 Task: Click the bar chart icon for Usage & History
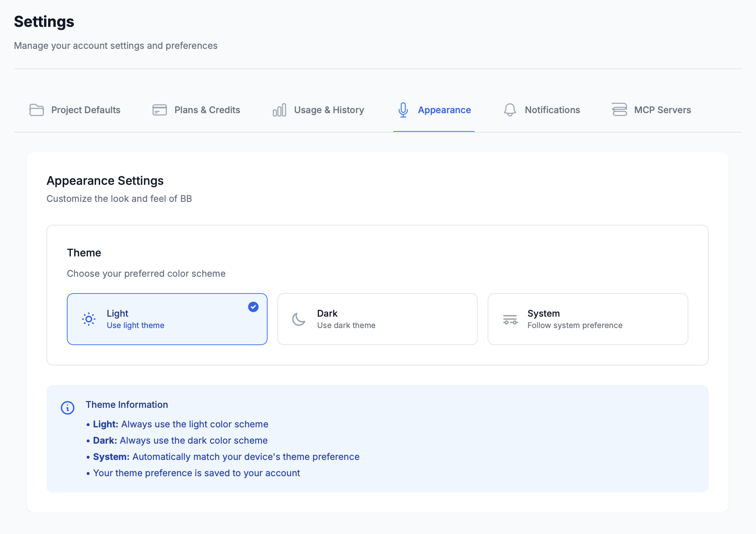click(x=279, y=110)
